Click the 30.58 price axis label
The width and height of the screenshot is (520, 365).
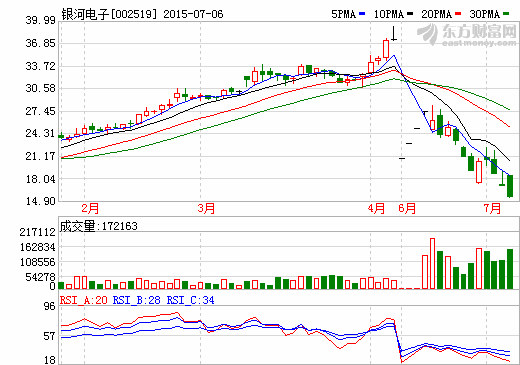tap(41, 88)
